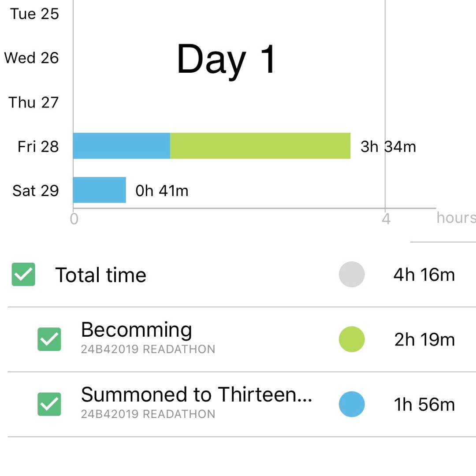476x476 pixels.
Task: Toggle the Becoming book checkbox
Action: pyautogui.click(x=49, y=339)
